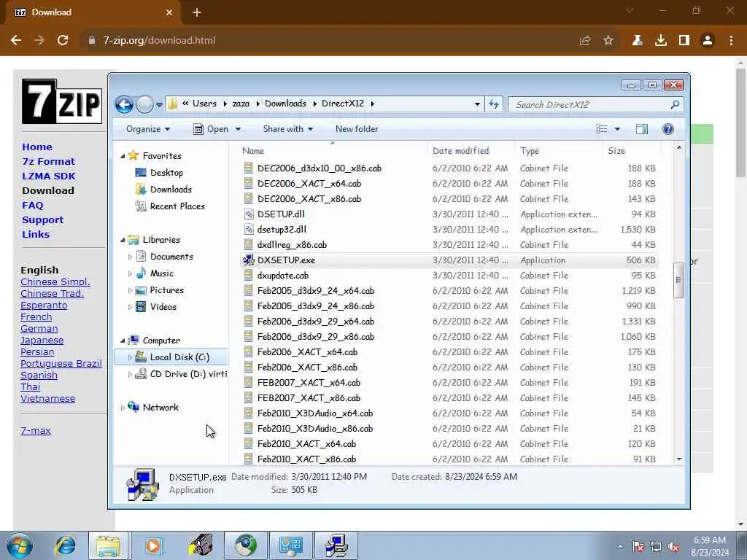
Task: Sort by the Date modified column header
Action: (x=461, y=151)
